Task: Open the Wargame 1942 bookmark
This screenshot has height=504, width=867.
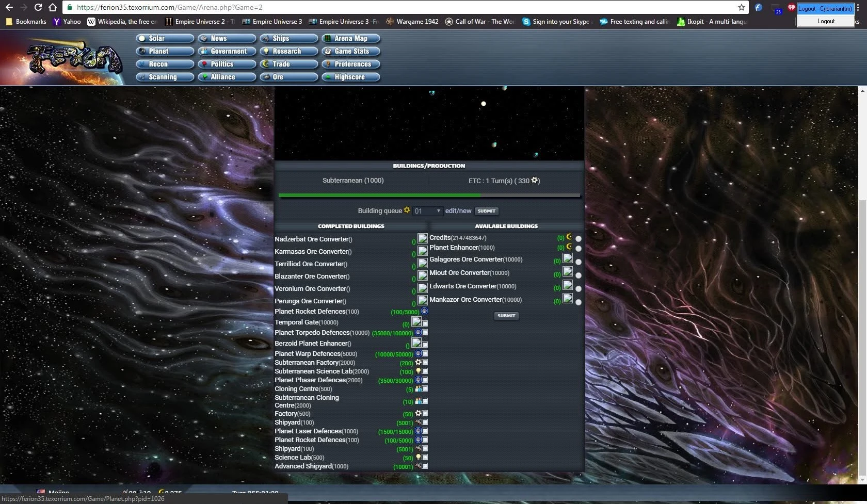Action: (412, 22)
